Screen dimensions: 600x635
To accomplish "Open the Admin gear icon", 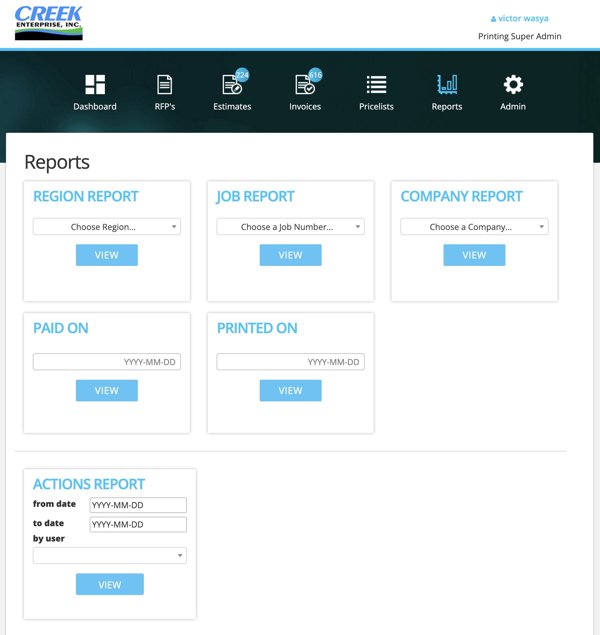I will (x=513, y=86).
